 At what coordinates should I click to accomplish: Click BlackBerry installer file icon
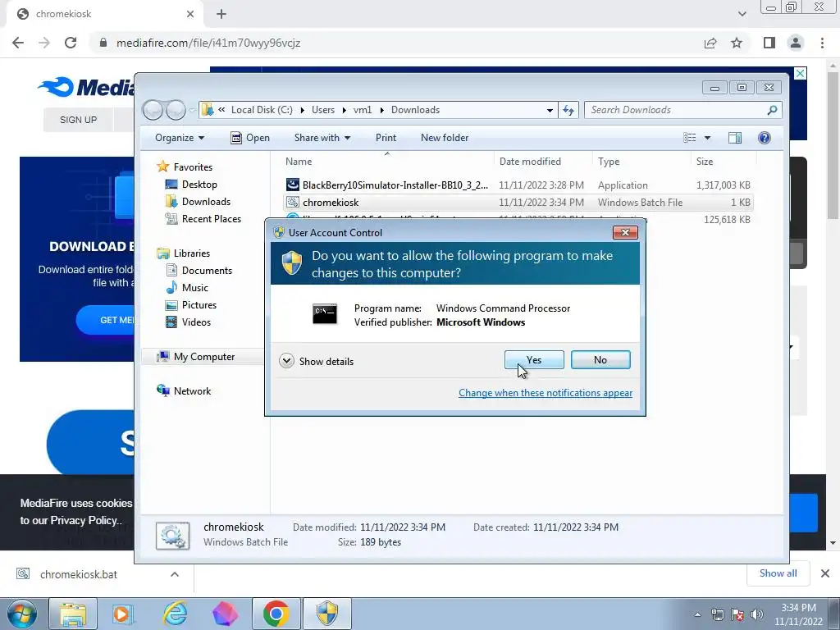click(293, 185)
